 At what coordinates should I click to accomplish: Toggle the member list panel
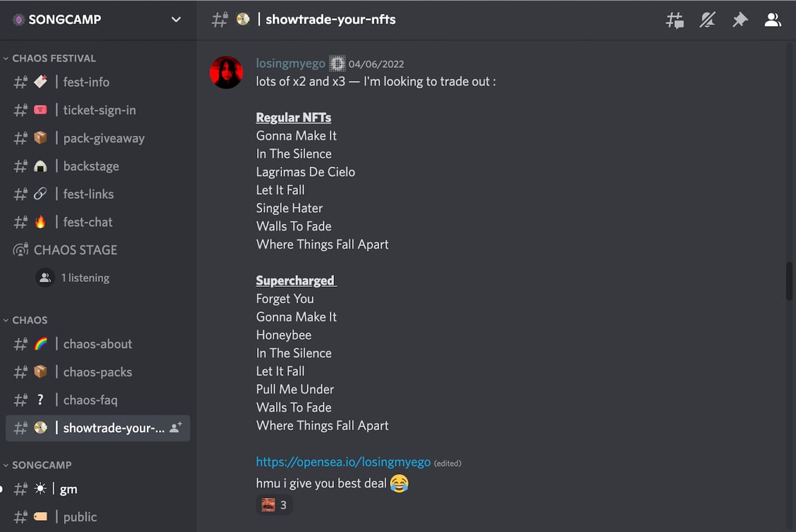[772, 20]
